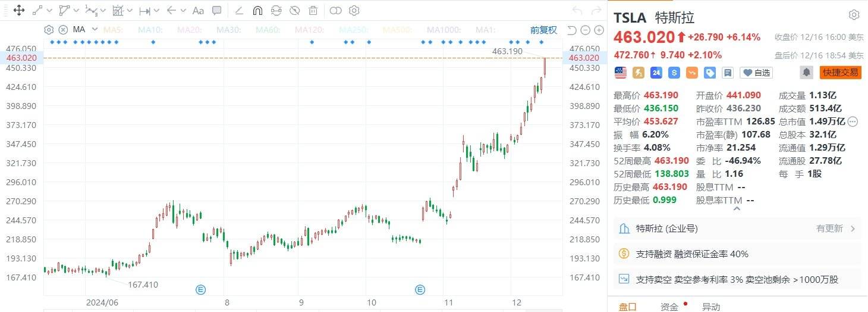The image size is (868, 312).
Task: Expand the MA indicator dropdown
Action: (95, 29)
